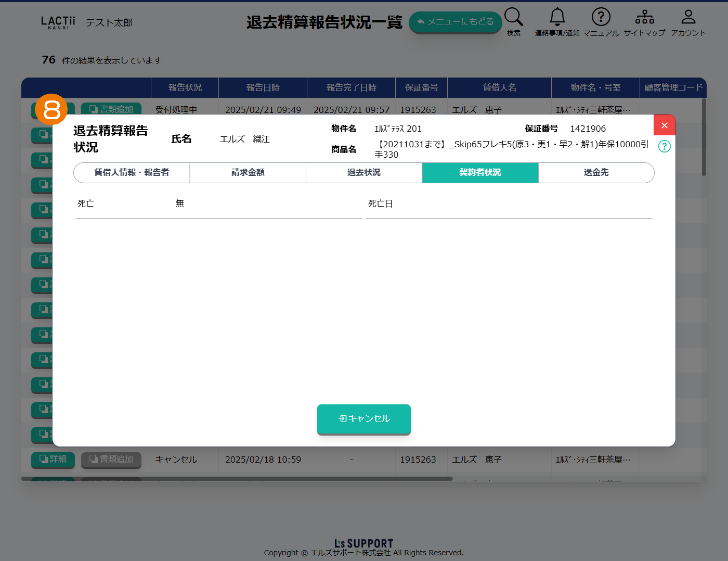
Task: Open the account person icon
Action: pyautogui.click(x=688, y=17)
